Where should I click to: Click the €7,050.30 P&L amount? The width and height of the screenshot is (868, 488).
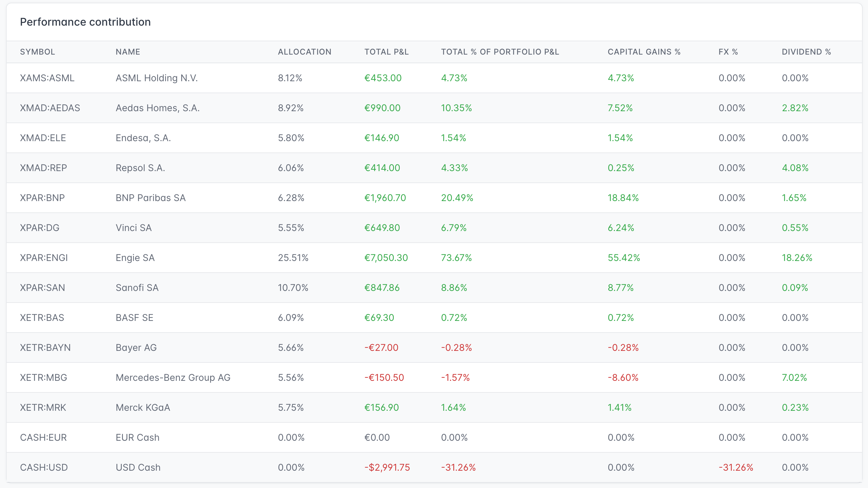pos(386,258)
